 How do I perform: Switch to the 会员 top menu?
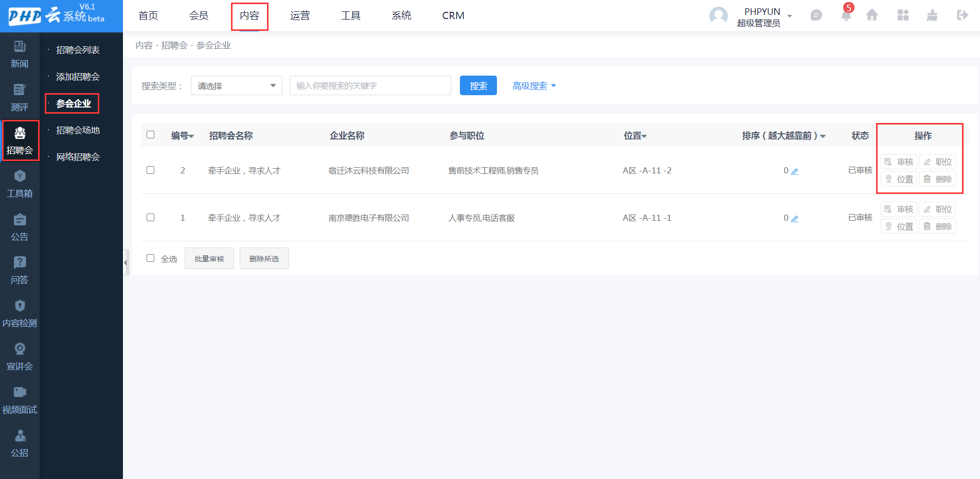coord(199,15)
